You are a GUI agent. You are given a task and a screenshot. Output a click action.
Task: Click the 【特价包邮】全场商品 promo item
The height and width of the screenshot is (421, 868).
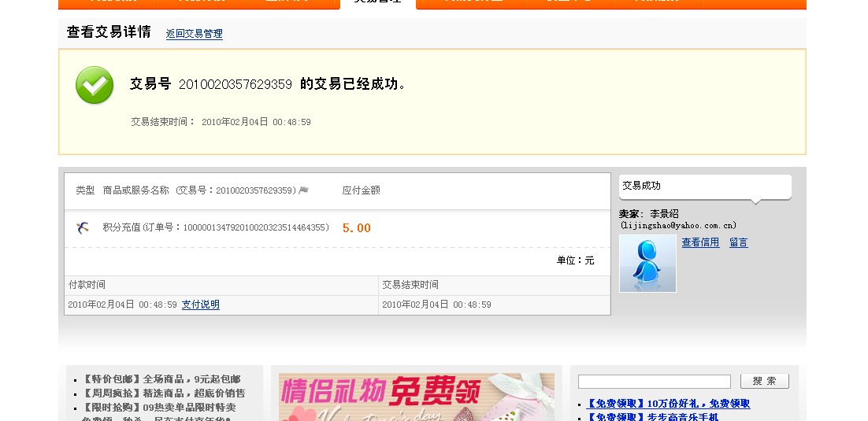[x=161, y=379]
